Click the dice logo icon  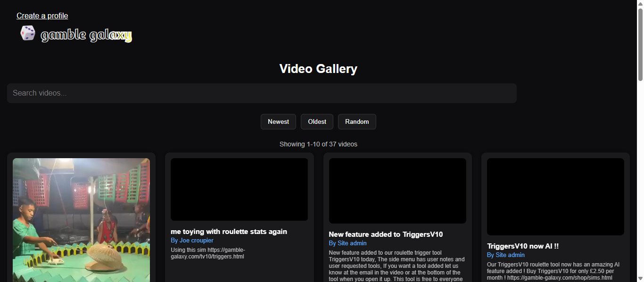coord(28,33)
